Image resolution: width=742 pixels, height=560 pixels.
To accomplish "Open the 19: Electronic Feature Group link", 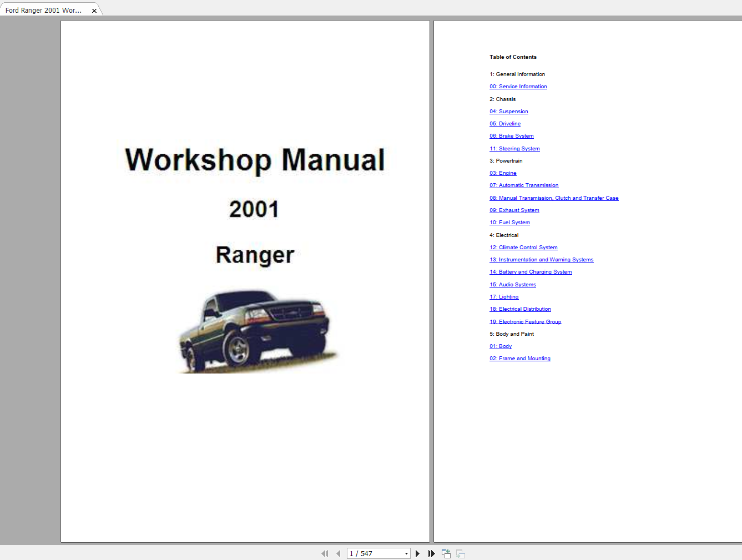I will tap(525, 322).
